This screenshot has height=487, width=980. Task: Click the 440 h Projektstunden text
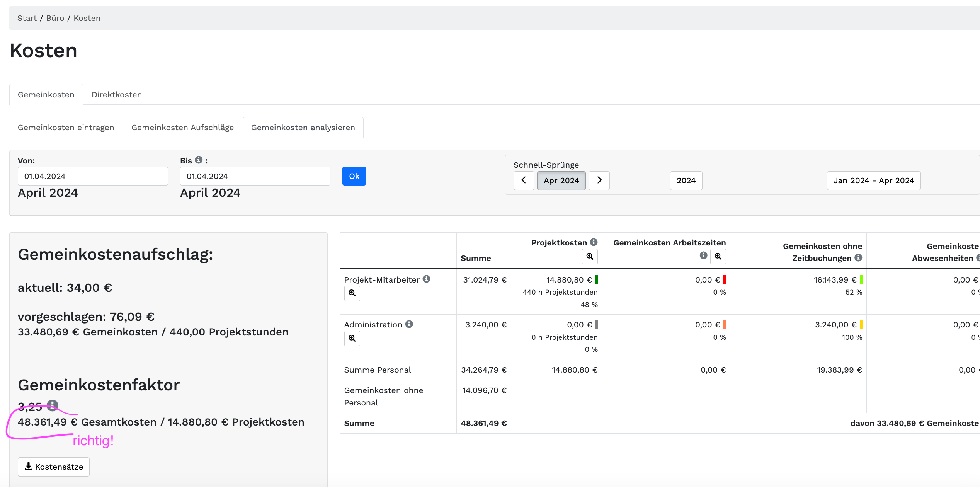(x=560, y=292)
